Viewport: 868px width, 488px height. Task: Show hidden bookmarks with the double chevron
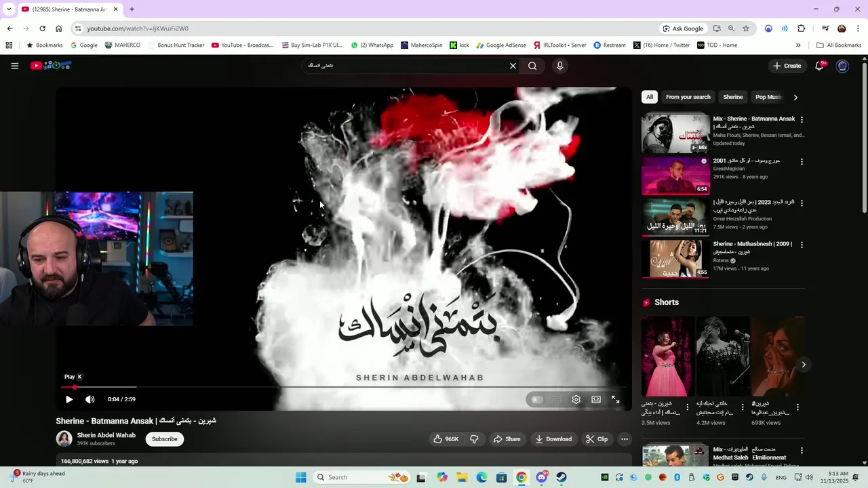[x=798, y=45]
